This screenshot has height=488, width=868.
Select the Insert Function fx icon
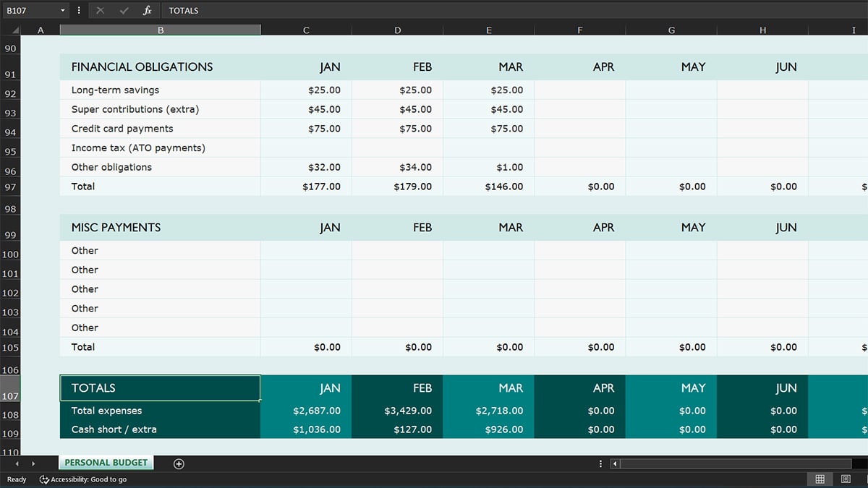pyautogui.click(x=146, y=10)
